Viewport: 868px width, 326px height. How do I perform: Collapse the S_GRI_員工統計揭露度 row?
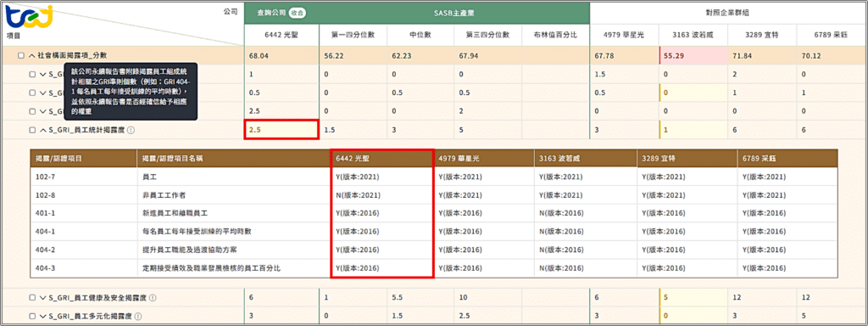42,130
